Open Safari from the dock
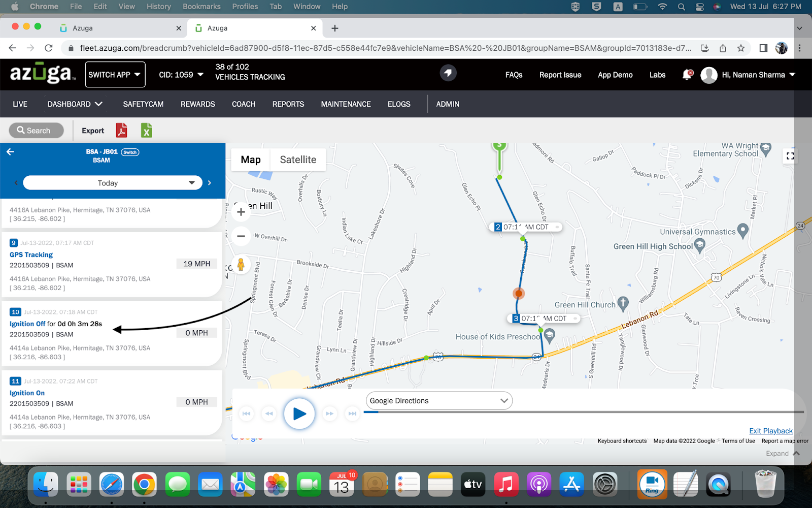This screenshot has height=508, width=812. click(x=112, y=484)
